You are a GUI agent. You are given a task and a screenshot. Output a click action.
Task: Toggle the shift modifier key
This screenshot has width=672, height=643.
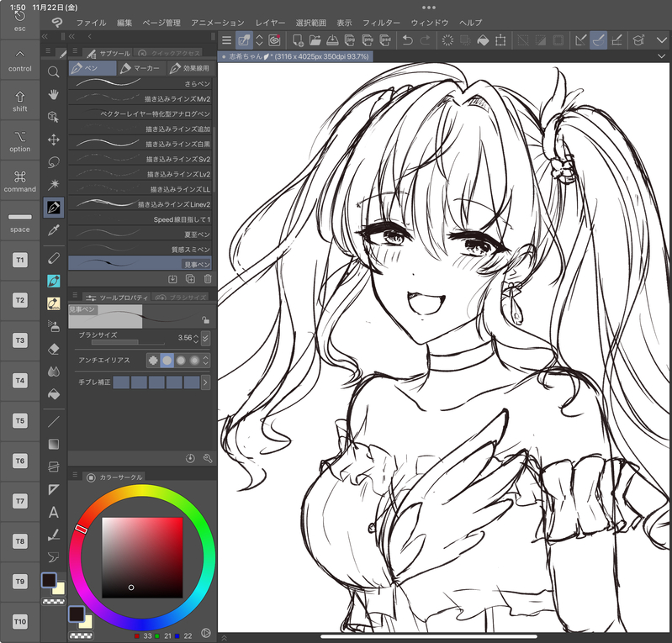(19, 101)
